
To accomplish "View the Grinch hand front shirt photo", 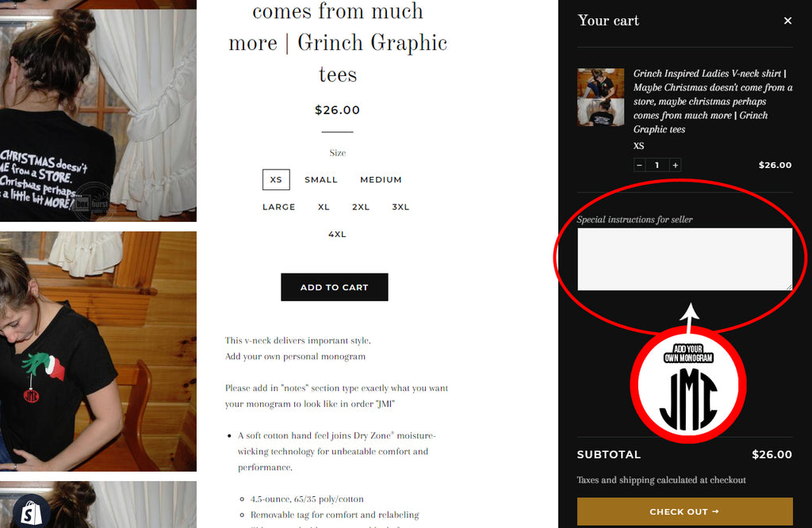I will click(x=98, y=351).
